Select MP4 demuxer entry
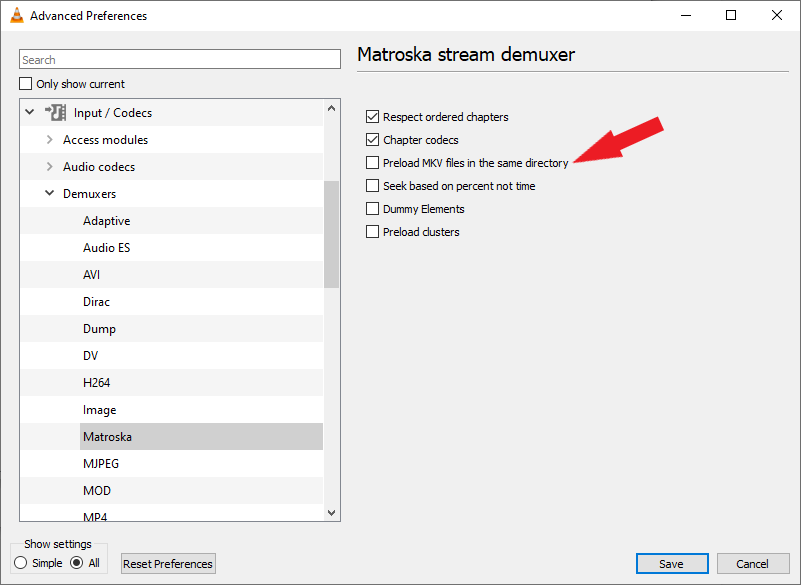The image size is (801, 585). pyautogui.click(x=95, y=516)
